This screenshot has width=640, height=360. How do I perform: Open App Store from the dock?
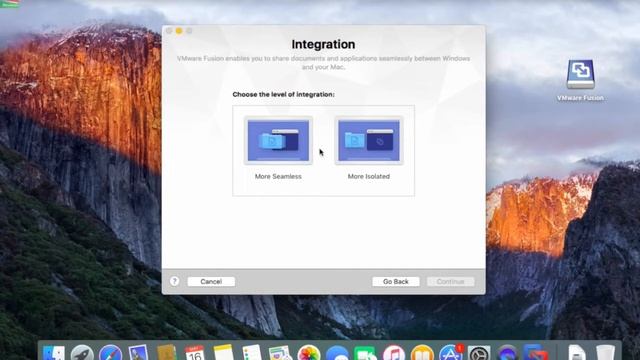coord(451,353)
